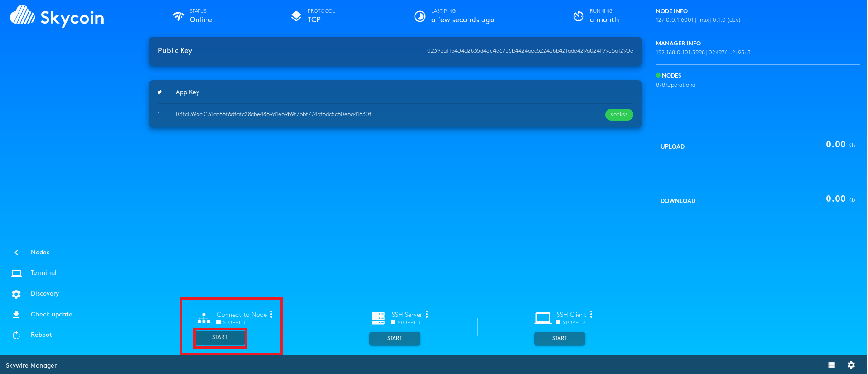Click the MANAGER INFO heading
Image resolution: width=868 pixels, height=374 pixels.
(x=678, y=44)
